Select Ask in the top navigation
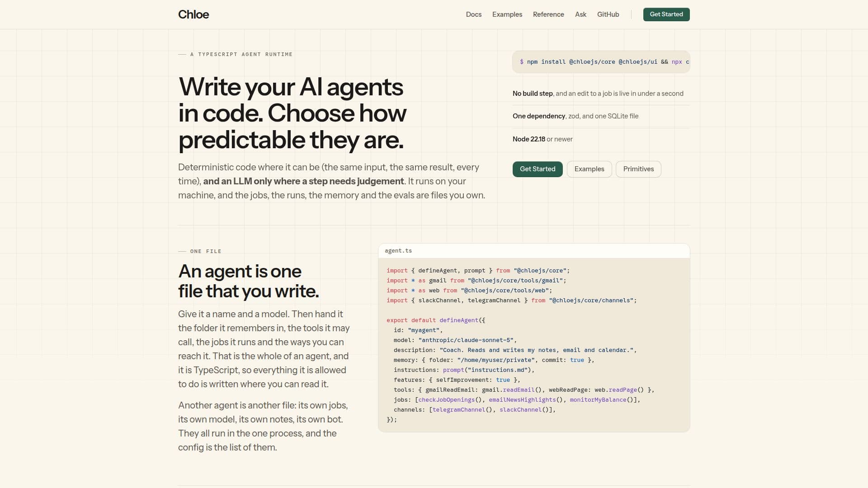This screenshot has height=488, width=868. [x=580, y=14]
